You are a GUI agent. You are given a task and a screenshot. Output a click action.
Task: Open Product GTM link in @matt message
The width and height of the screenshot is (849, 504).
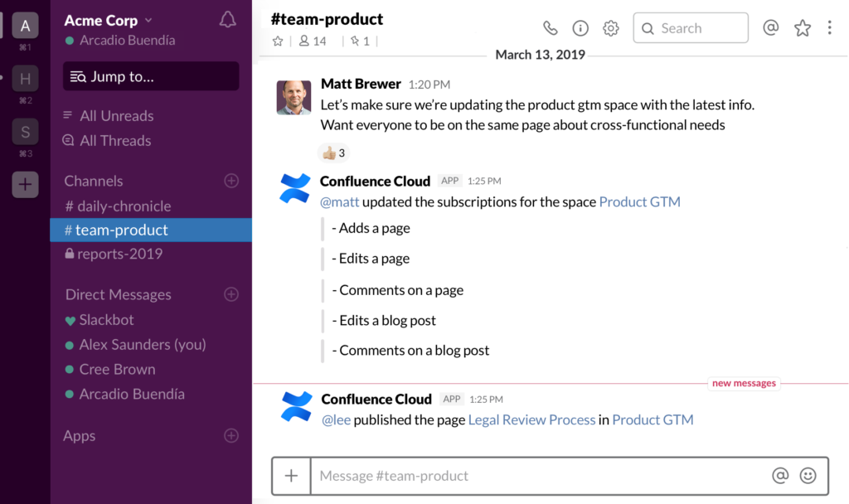point(639,202)
